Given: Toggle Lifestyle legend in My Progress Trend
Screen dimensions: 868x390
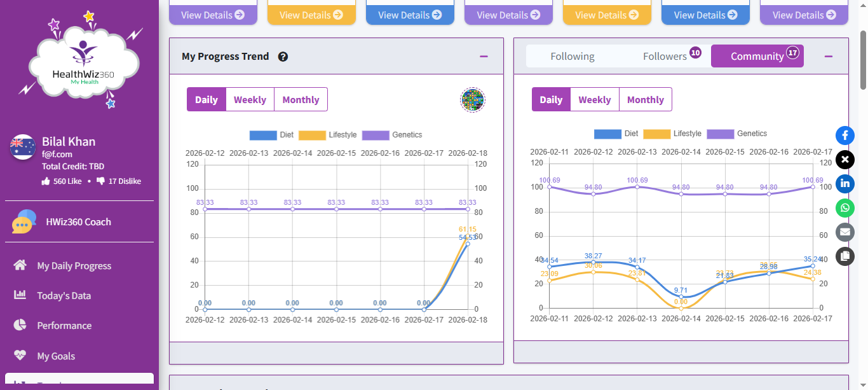Looking at the screenshot, I should (328, 135).
